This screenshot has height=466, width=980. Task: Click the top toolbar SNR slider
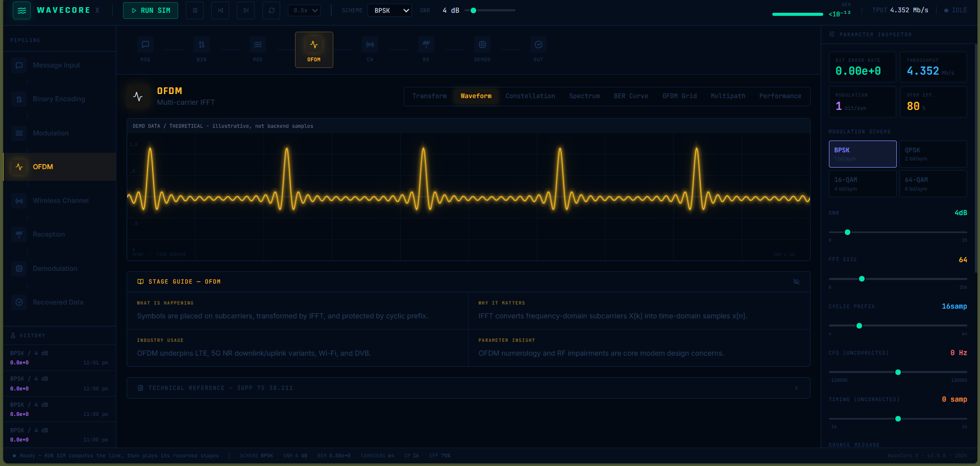click(490, 10)
